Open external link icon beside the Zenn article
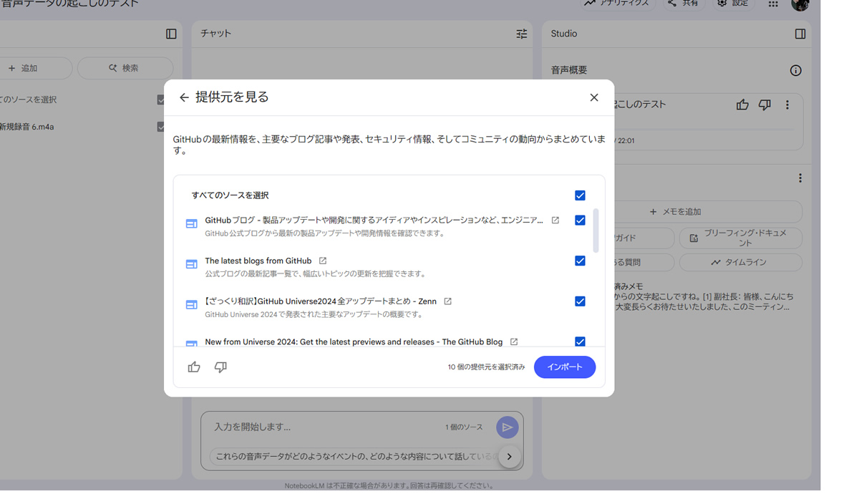Screen dimensions: 859x504 [447, 301]
